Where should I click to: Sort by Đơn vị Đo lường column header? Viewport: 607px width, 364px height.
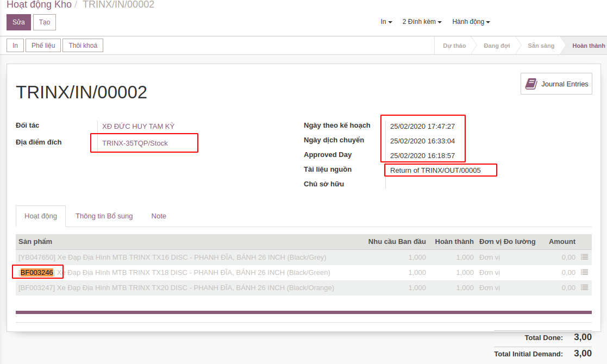coord(507,241)
